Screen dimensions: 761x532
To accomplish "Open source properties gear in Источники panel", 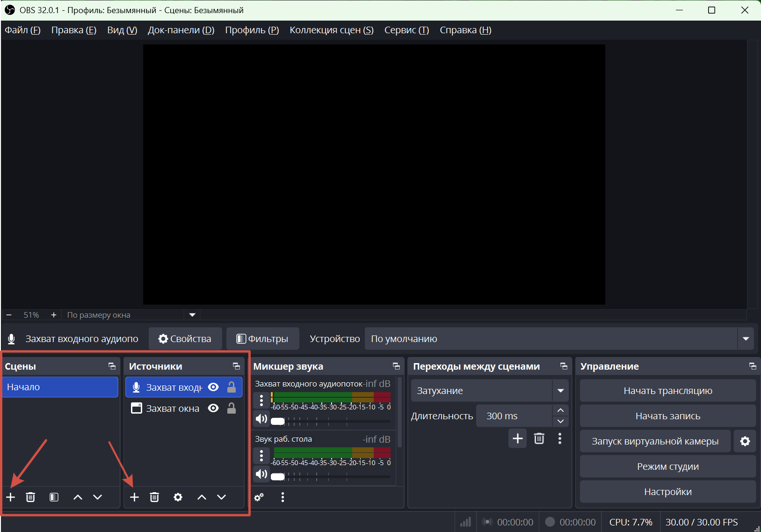I will 178,497.
